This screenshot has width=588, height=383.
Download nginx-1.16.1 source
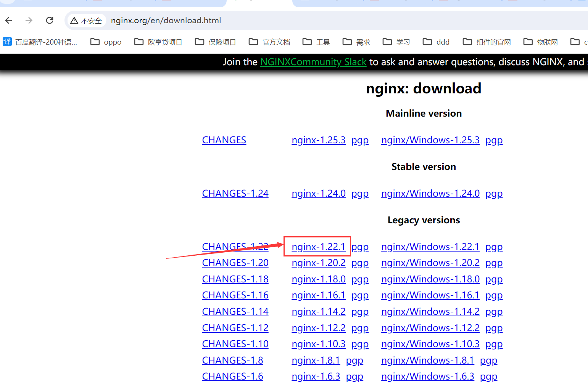click(319, 295)
